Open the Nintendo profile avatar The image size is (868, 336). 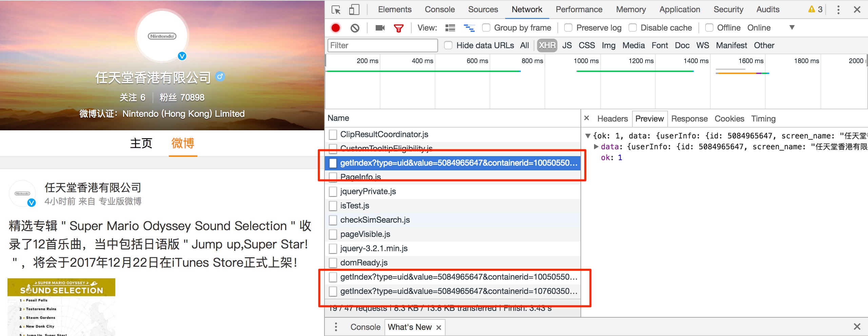tap(162, 36)
